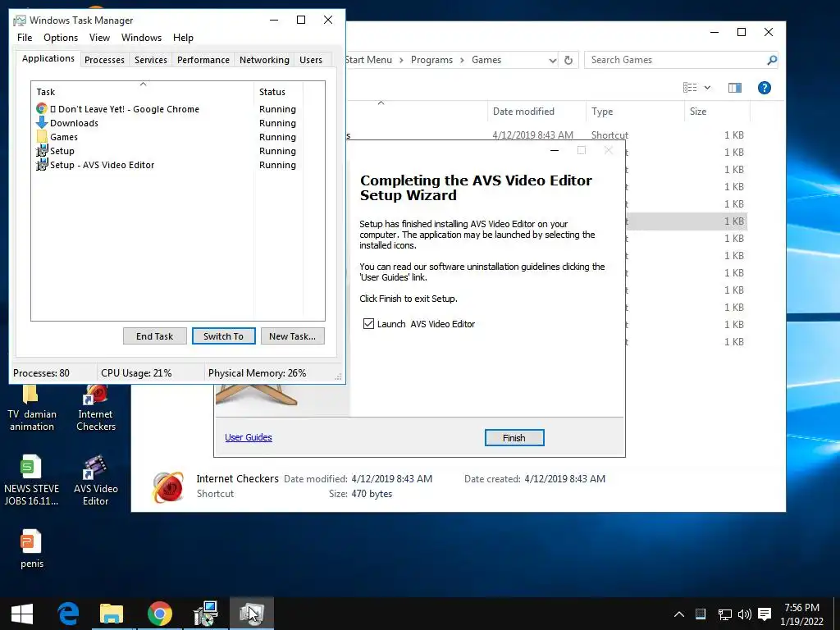Screen dimensions: 840x630
Task: Click the taskbar clock showing 7:56 PM
Action: (x=801, y=614)
